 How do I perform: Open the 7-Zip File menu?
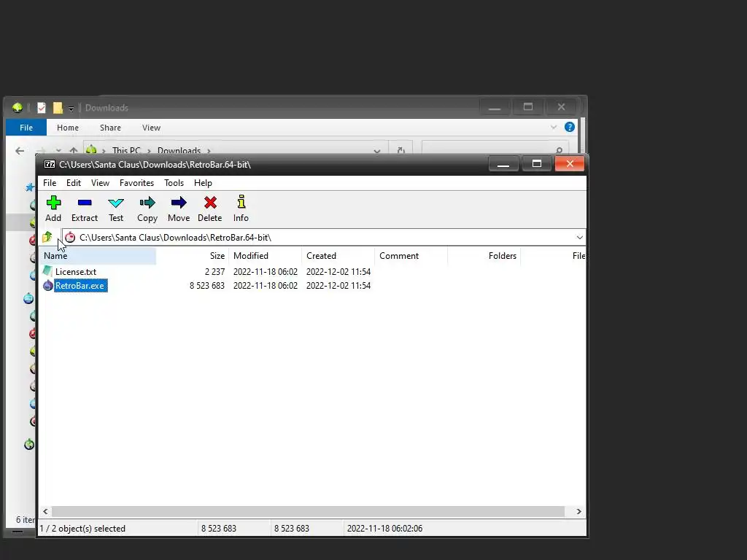pyautogui.click(x=50, y=183)
